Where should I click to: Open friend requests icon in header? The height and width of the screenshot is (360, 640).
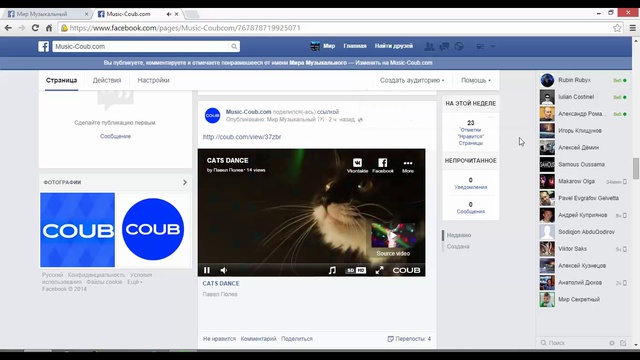point(429,47)
